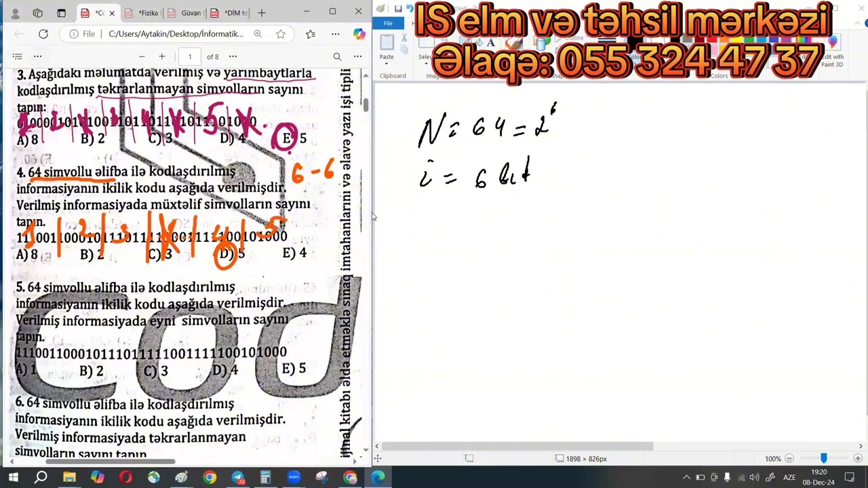Select answer 'D) 4' under question 5

(x=225, y=370)
